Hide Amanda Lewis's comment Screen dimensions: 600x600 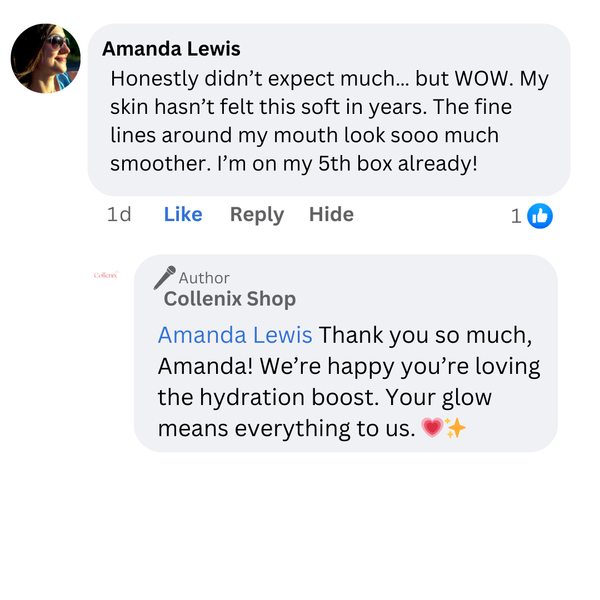tap(331, 214)
